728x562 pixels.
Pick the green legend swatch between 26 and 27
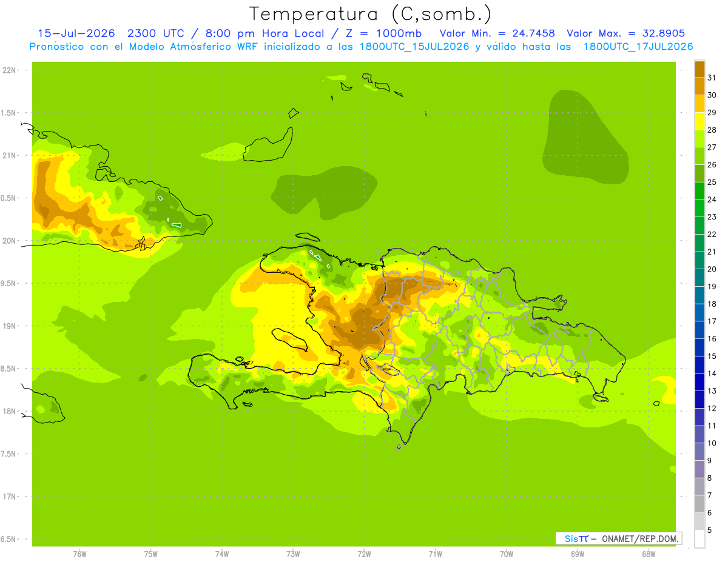(699, 156)
